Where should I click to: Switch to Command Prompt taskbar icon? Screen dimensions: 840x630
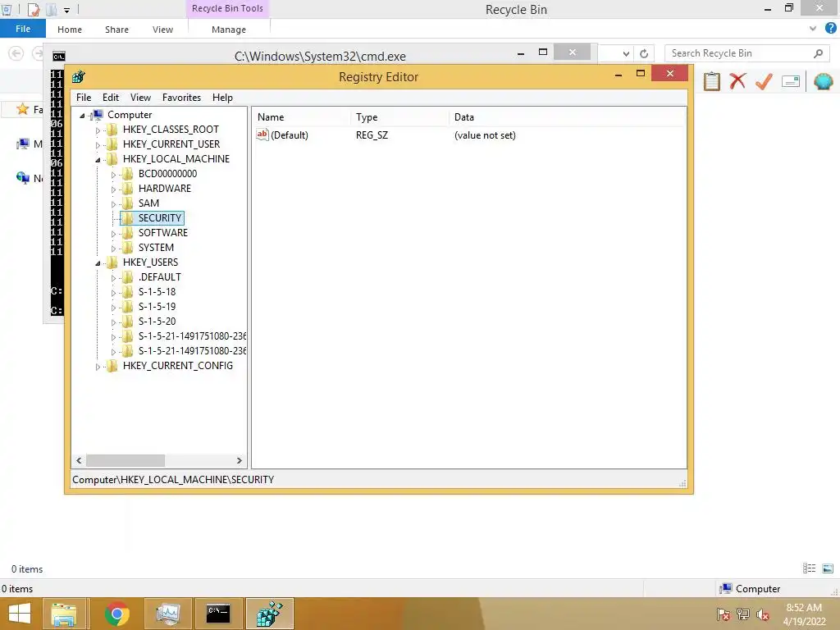[218, 614]
